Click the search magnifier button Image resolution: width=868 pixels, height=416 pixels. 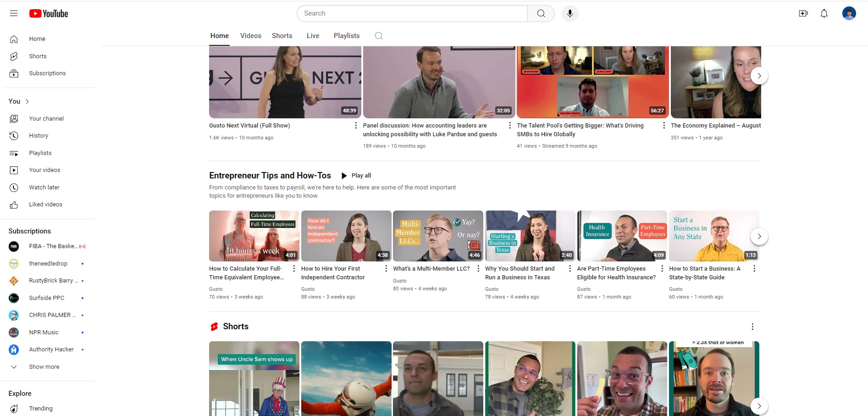(x=541, y=13)
